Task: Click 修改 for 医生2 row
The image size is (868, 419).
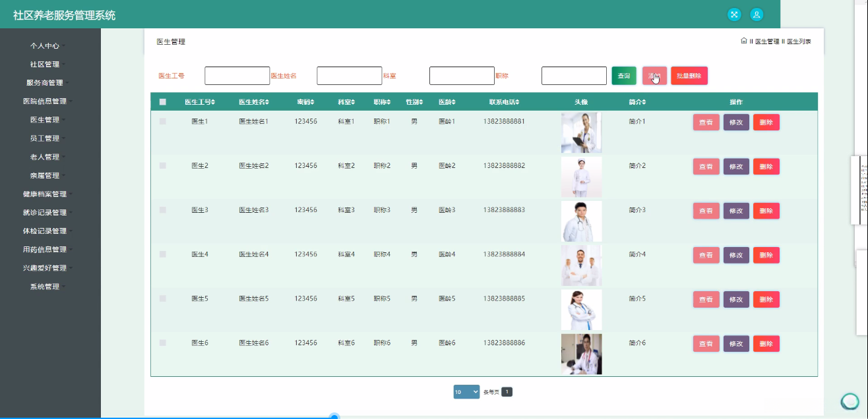Action: coord(736,167)
